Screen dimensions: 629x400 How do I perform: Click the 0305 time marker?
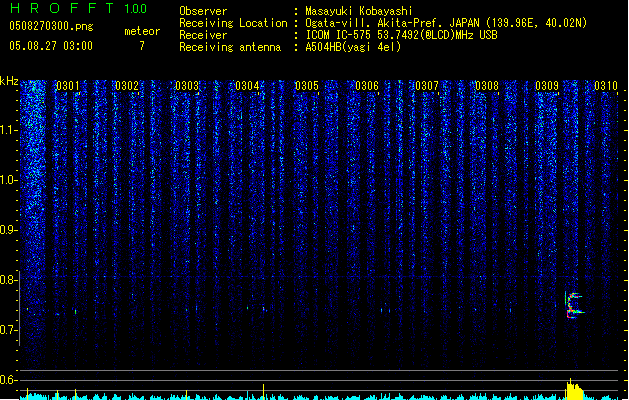pos(307,86)
